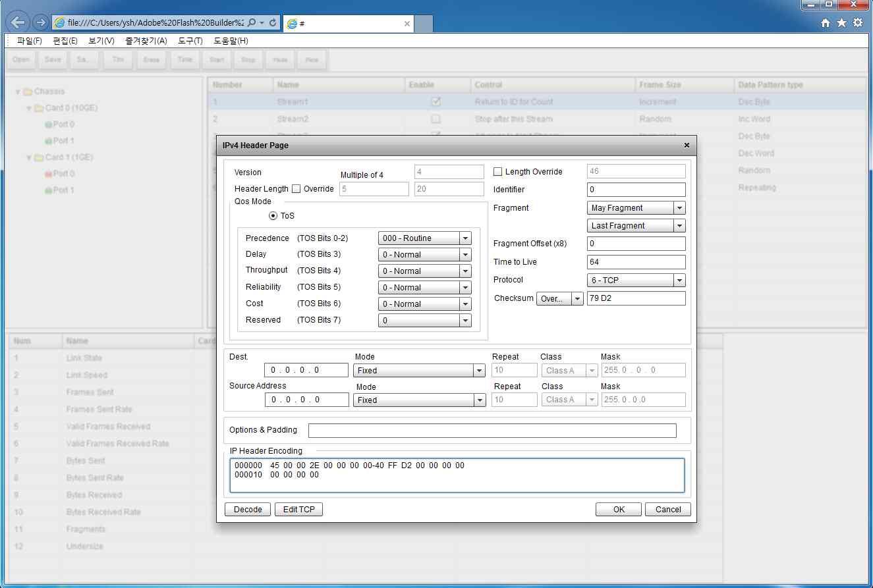
Task: Open the Delay (TOS Bits 3) dropdown
Action: (x=425, y=255)
